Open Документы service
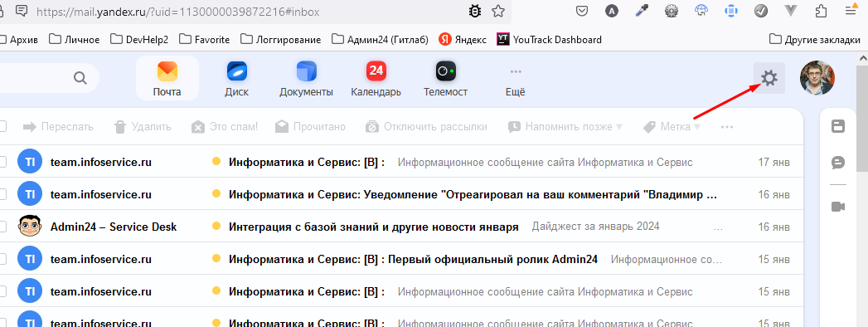 (x=306, y=79)
